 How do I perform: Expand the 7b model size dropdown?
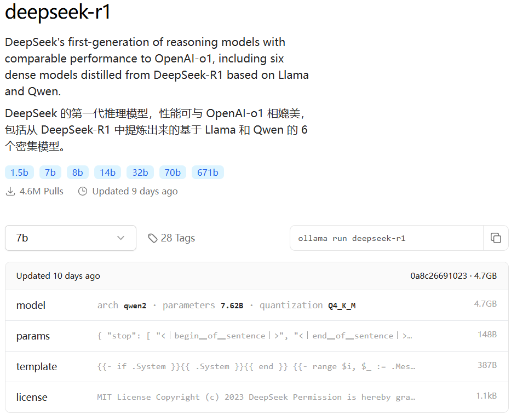click(x=71, y=238)
